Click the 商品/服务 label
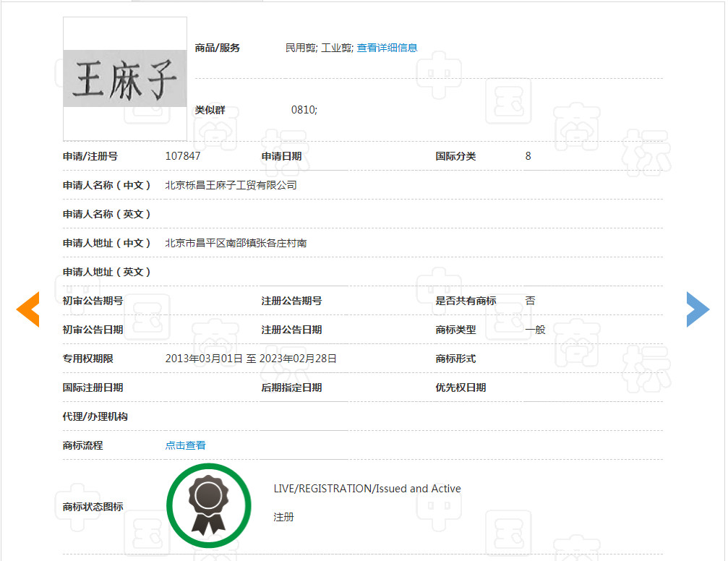Viewport: 728px width, 561px height. [x=218, y=48]
